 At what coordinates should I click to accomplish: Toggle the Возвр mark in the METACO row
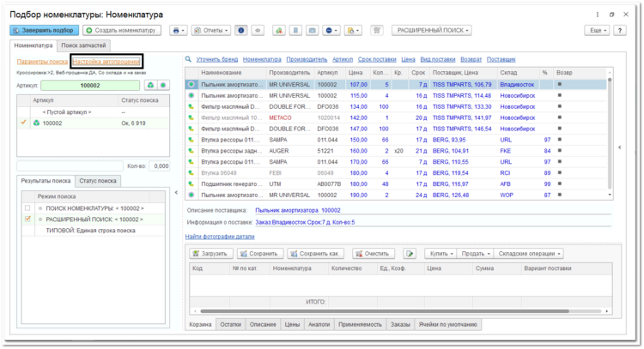(x=559, y=117)
